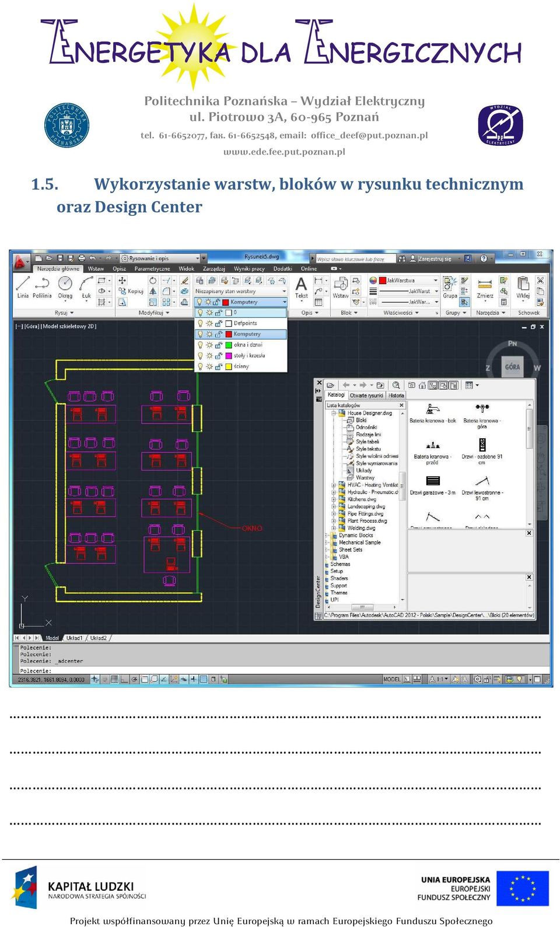The height and width of the screenshot is (927, 560).
Task: Open the Otwarte rysunki tab
Action: click(x=366, y=396)
